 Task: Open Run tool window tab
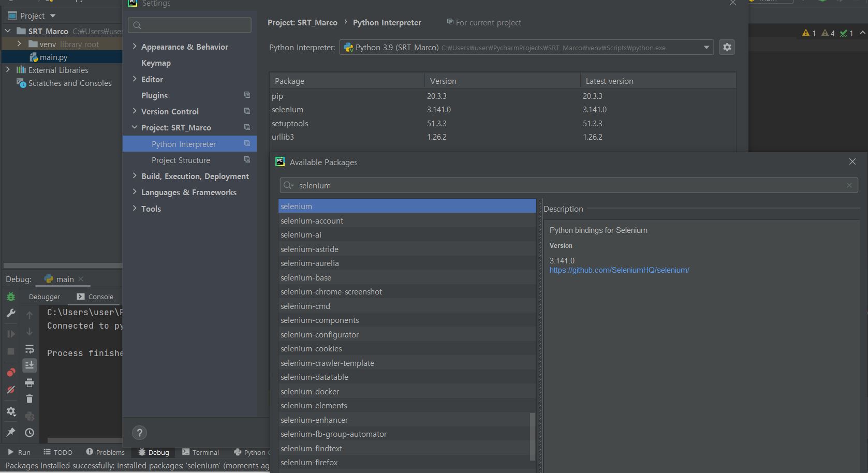pyautogui.click(x=19, y=452)
